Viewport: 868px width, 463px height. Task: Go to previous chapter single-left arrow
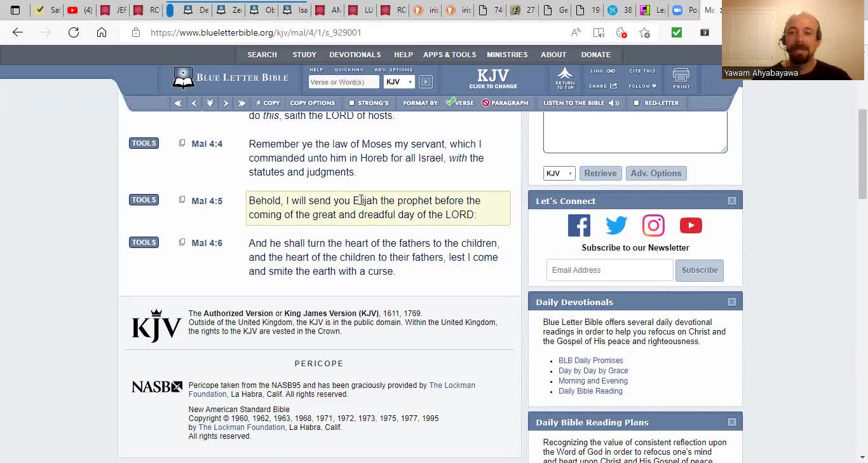(x=194, y=103)
